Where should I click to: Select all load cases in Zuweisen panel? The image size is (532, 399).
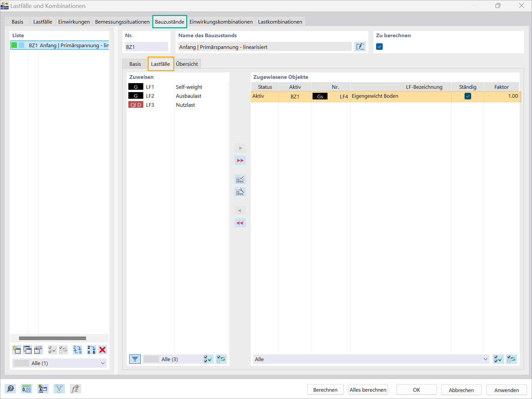[x=208, y=359]
